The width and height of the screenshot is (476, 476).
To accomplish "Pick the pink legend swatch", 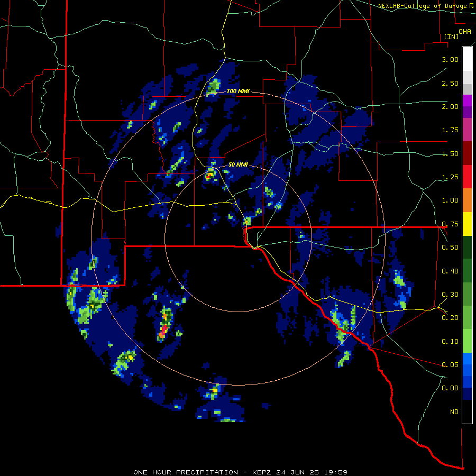I will pos(467,130).
